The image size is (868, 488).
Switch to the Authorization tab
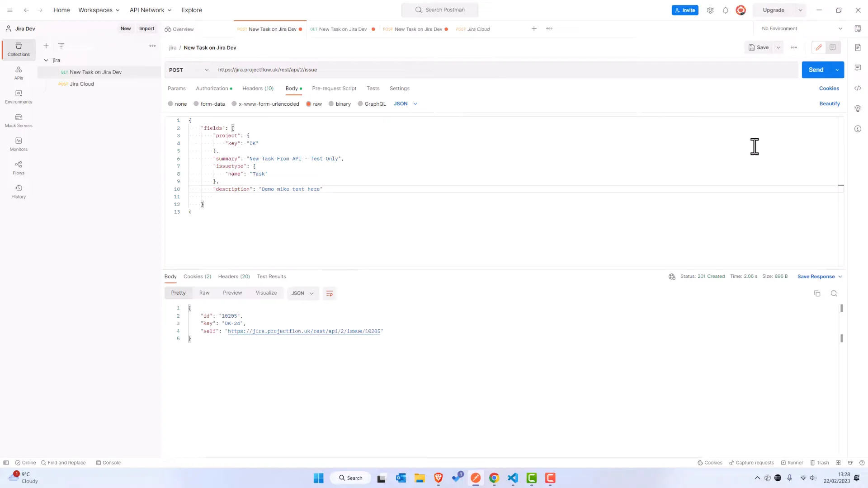(x=214, y=89)
